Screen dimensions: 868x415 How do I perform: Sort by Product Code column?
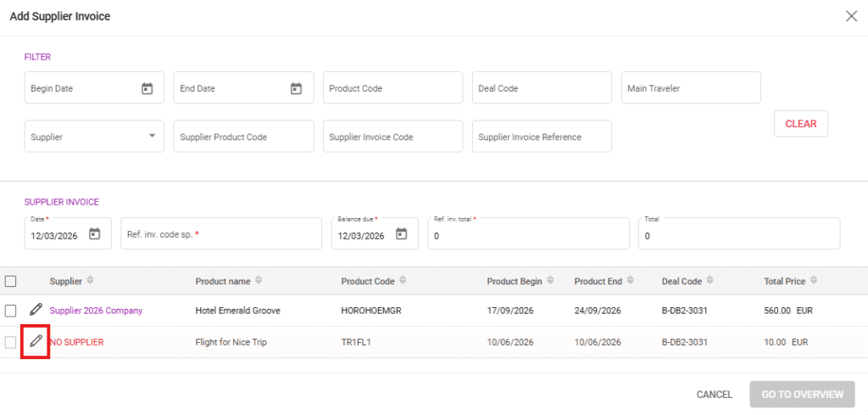click(x=403, y=281)
